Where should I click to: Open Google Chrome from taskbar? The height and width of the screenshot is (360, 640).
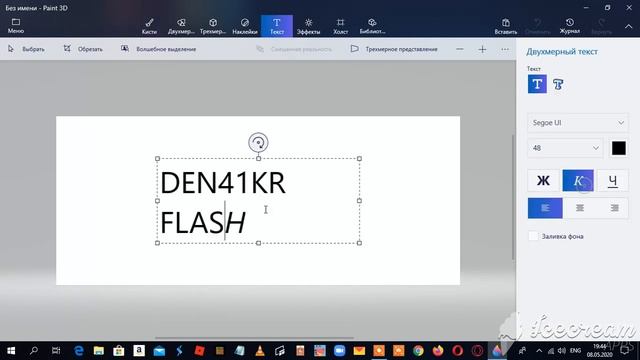pos(418,351)
